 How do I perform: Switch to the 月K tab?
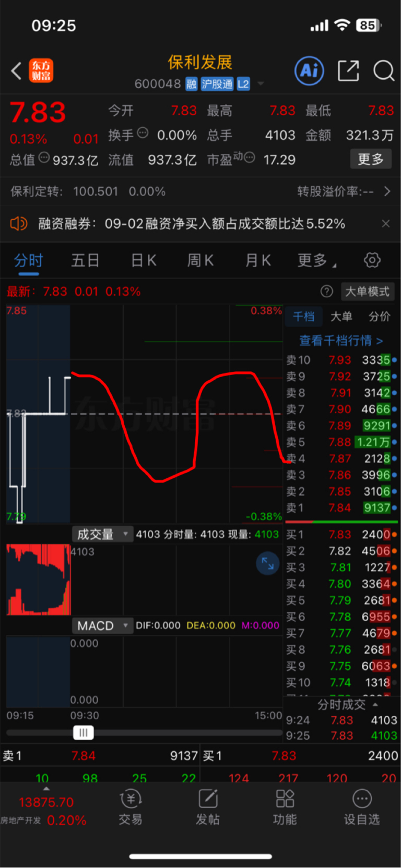258,260
